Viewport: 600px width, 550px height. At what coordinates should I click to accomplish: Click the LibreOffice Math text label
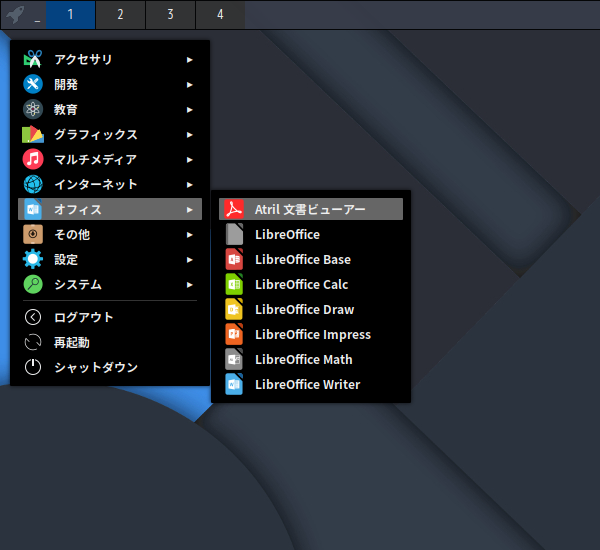coord(303,359)
